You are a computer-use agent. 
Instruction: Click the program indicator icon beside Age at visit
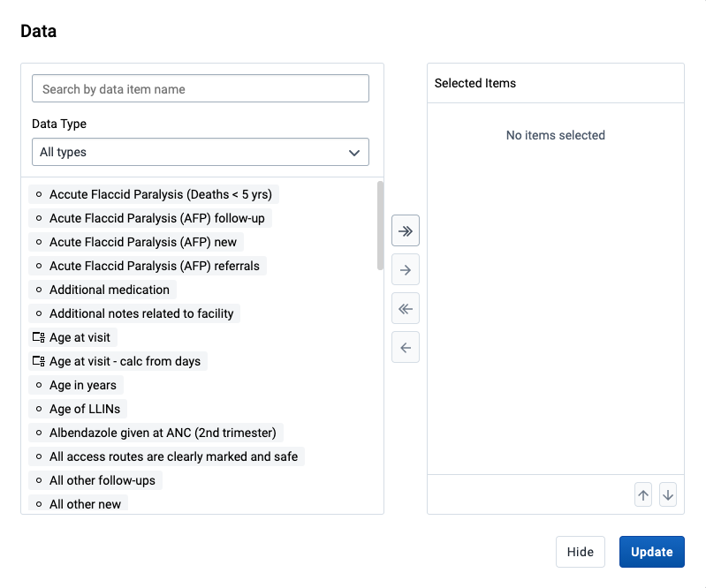pyautogui.click(x=39, y=337)
